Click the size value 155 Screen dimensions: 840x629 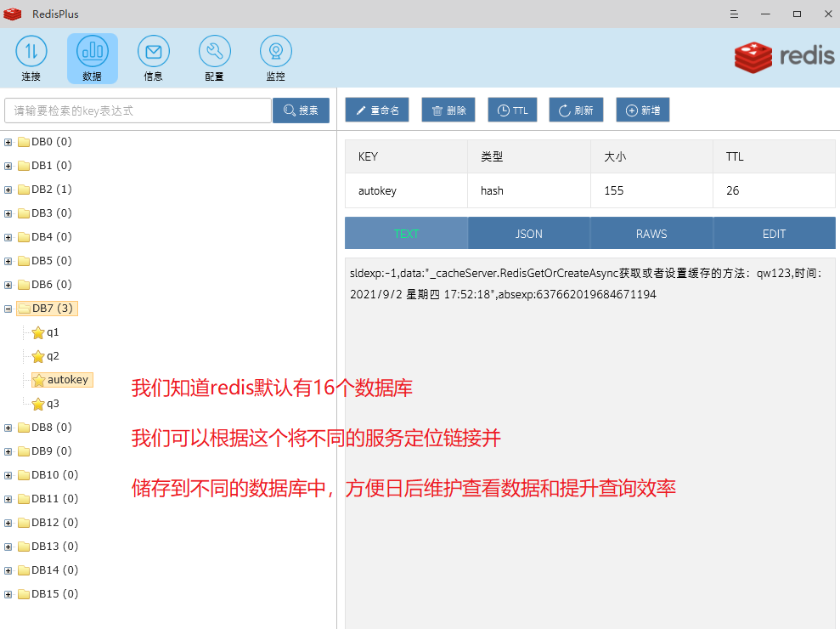click(x=614, y=191)
